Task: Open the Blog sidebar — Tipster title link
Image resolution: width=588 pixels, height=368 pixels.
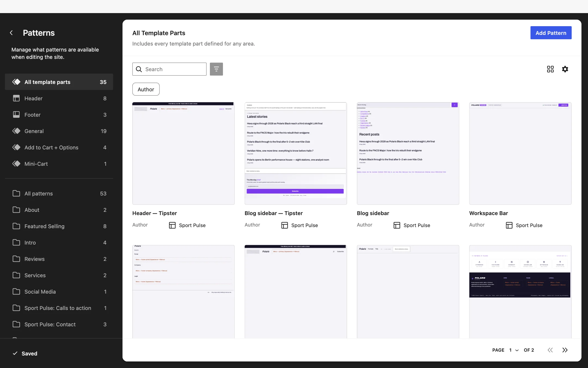Action: tap(274, 213)
